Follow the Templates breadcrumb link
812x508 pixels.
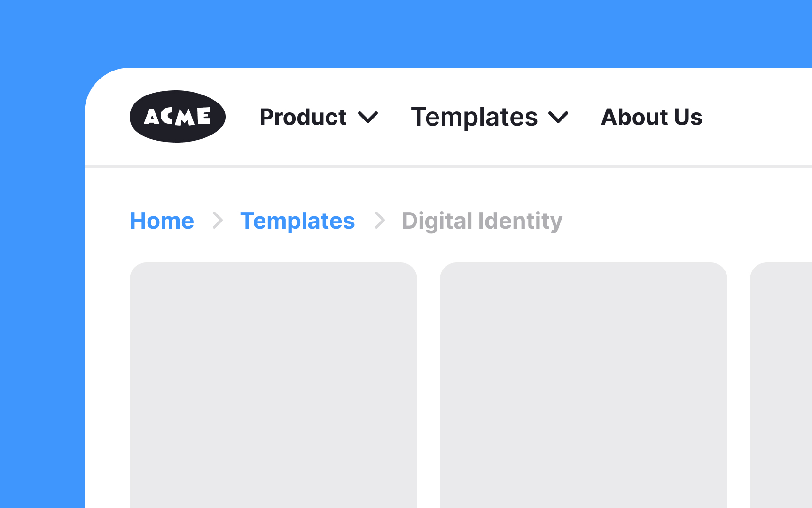pos(297,221)
